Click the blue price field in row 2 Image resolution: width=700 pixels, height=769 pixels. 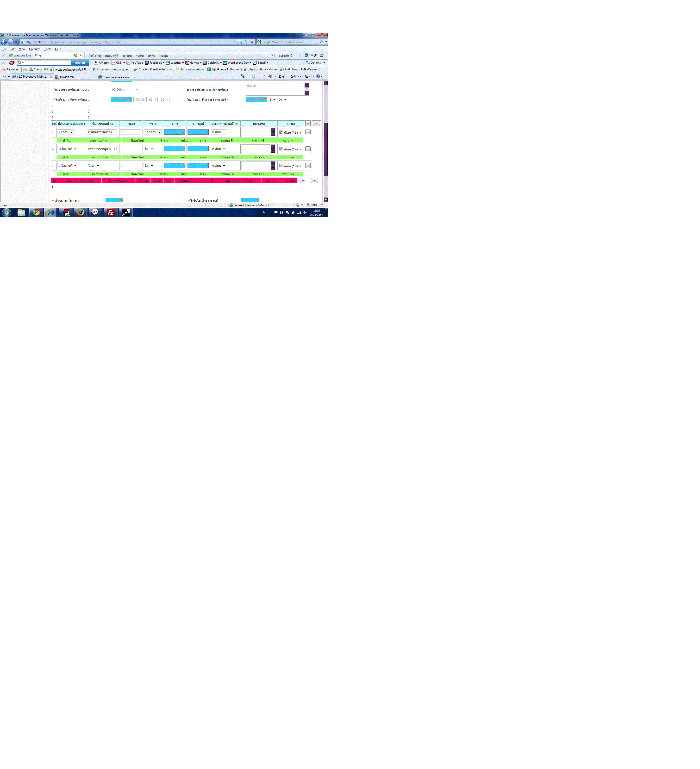coord(174,149)
